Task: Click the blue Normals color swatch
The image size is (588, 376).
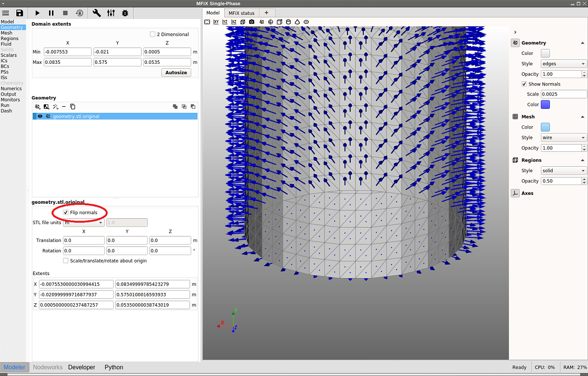Action: tap(546, 104)
